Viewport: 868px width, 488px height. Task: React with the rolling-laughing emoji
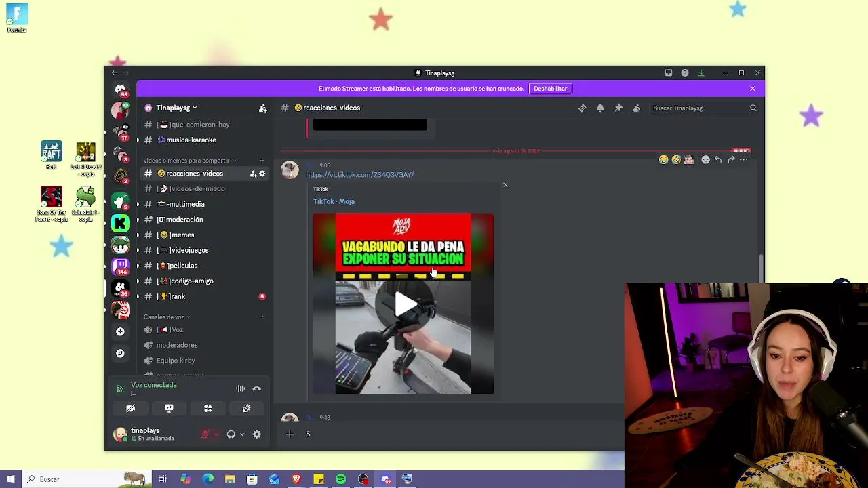[x=676, y=159]
